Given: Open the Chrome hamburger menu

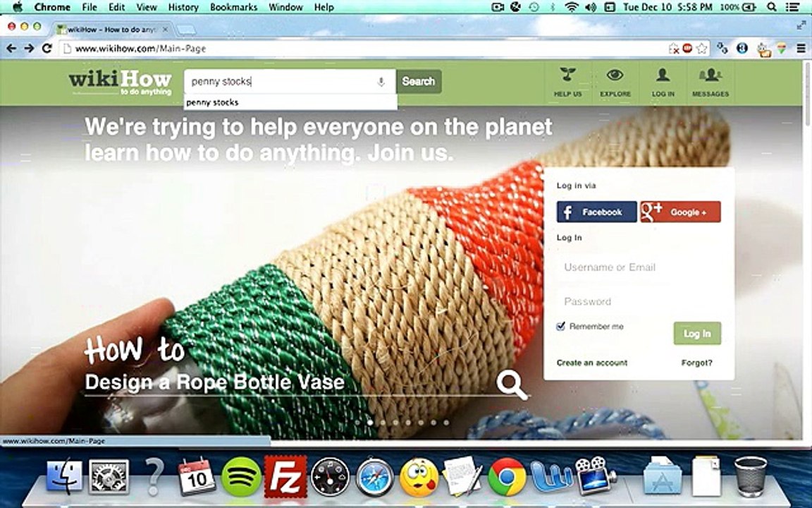Looking at the screenshot, I should (801, 48).
